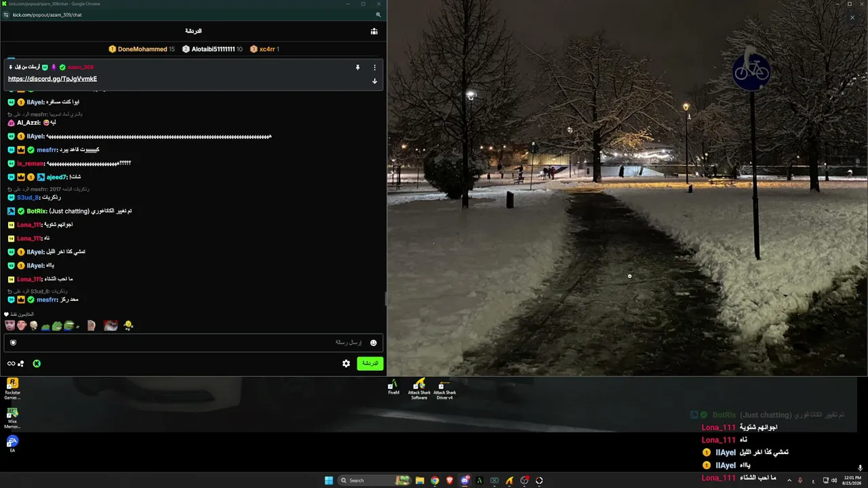Open EA desktop shortcut

[12, 444]
